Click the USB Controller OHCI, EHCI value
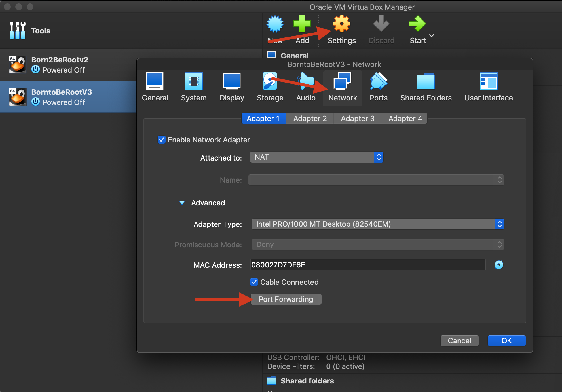Viewport: 562px width, 392px height. (x=345, y=357)
